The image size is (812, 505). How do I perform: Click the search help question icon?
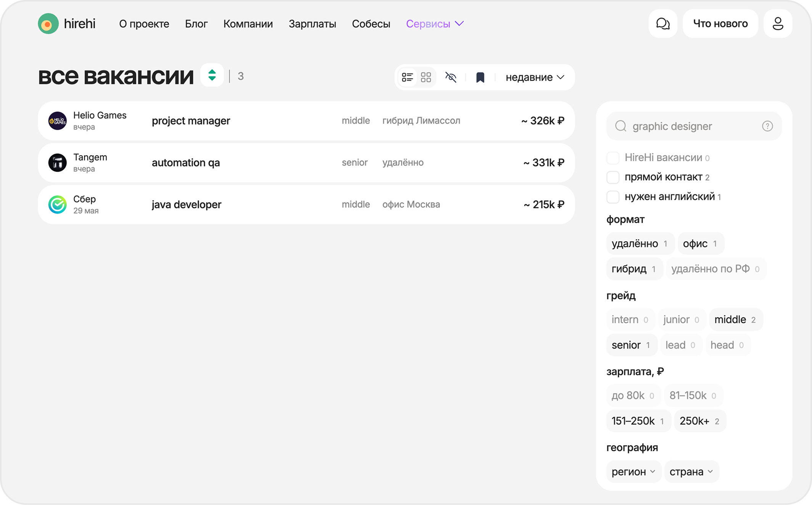point(767,126)
